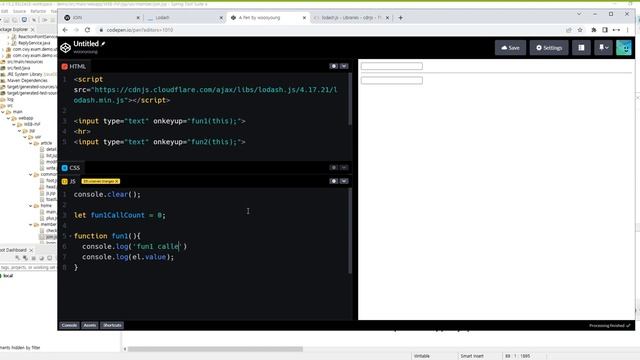Viewport: 640px width, 360px height.
Task: Save the pen with Save button
Action: point(510,48)
